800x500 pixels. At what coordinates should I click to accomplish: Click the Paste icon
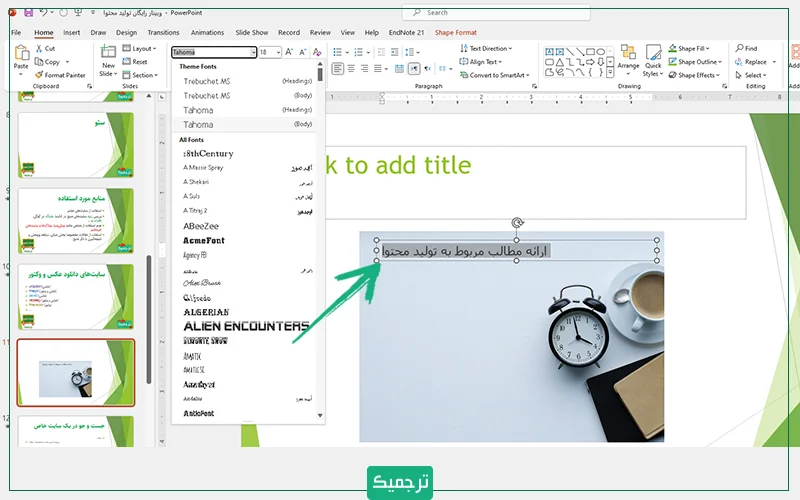pos(21,53)
